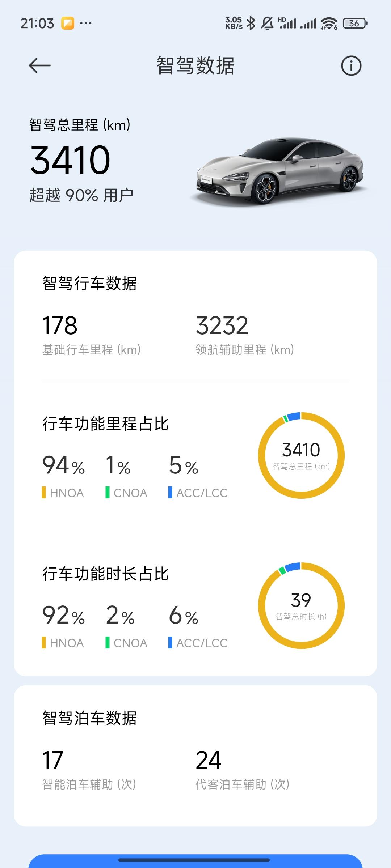Tap the 3410 total mileage donut chart

pyautogui.click(x=301, y=455)
